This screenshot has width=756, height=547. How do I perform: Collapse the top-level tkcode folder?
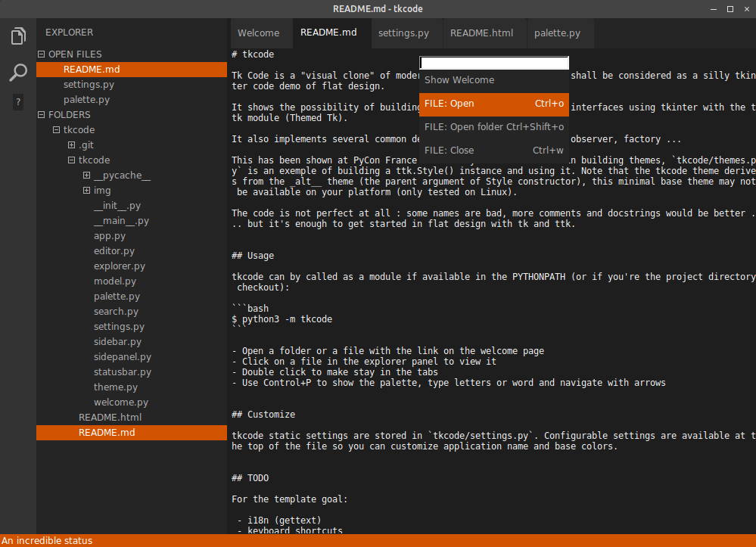tap(57, 129)
